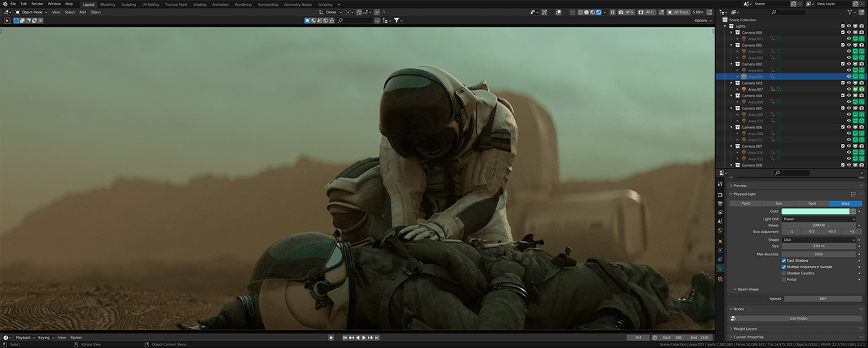Select the Spot light type
The width and height of the screenshot is (868, 348).
tap(812, 203)
